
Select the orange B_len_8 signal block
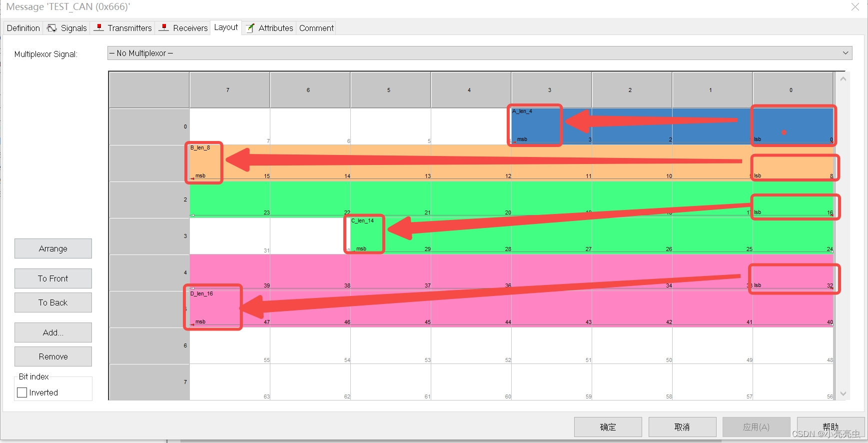[x=511, y=163]
